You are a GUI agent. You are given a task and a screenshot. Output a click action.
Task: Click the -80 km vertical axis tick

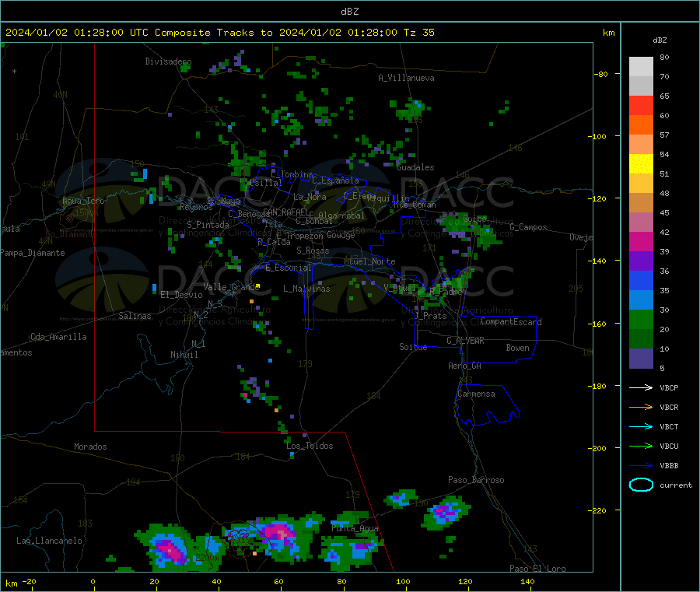(601, 74)
